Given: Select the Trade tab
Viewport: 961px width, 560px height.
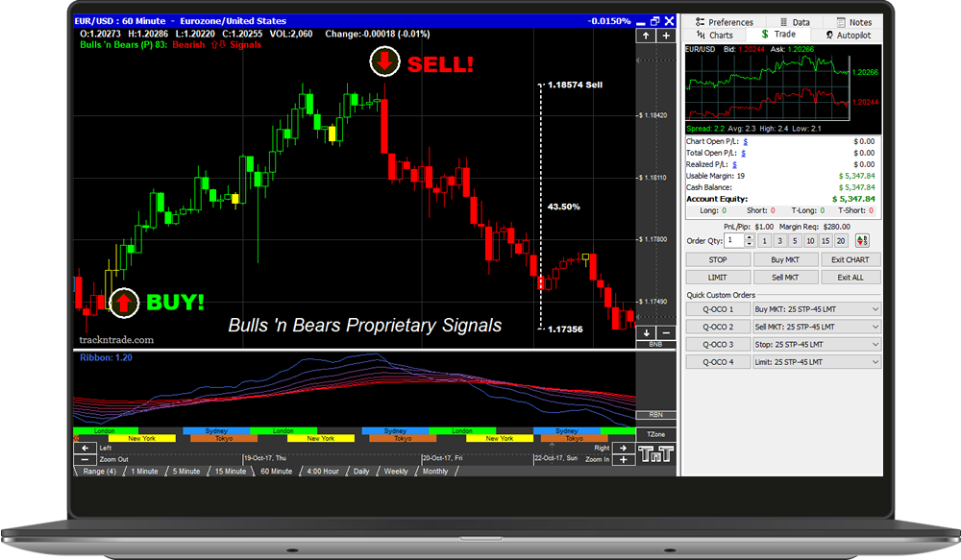Looking at the screenshot, I should [x=778, y=35].
